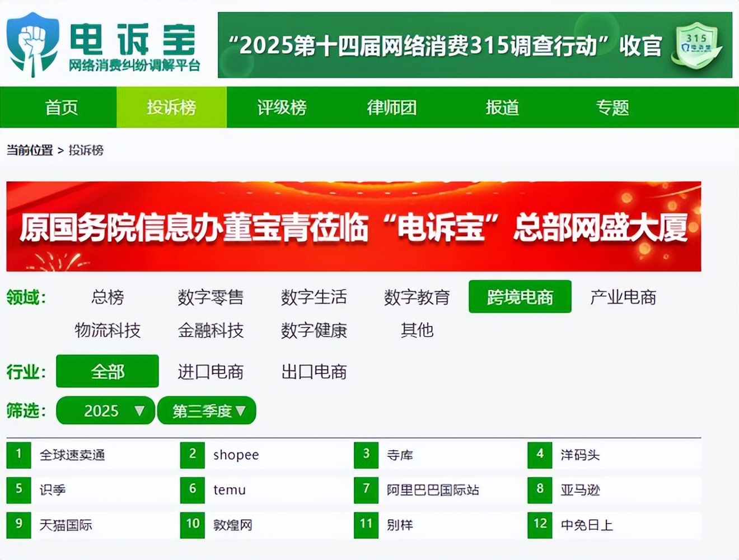This screenshot has height=560, width=739.
Task: Click the green rank badge numbered 3
Action: coord(366,455)
